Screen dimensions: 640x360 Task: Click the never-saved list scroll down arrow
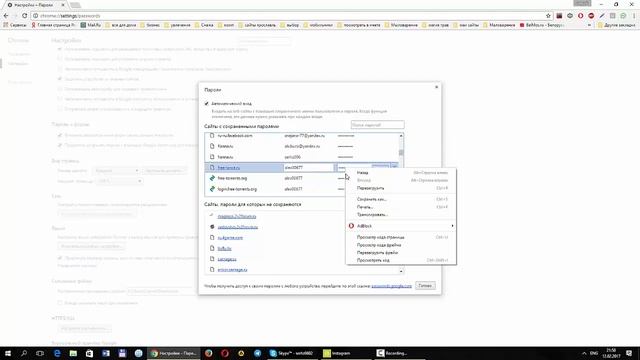401,271
